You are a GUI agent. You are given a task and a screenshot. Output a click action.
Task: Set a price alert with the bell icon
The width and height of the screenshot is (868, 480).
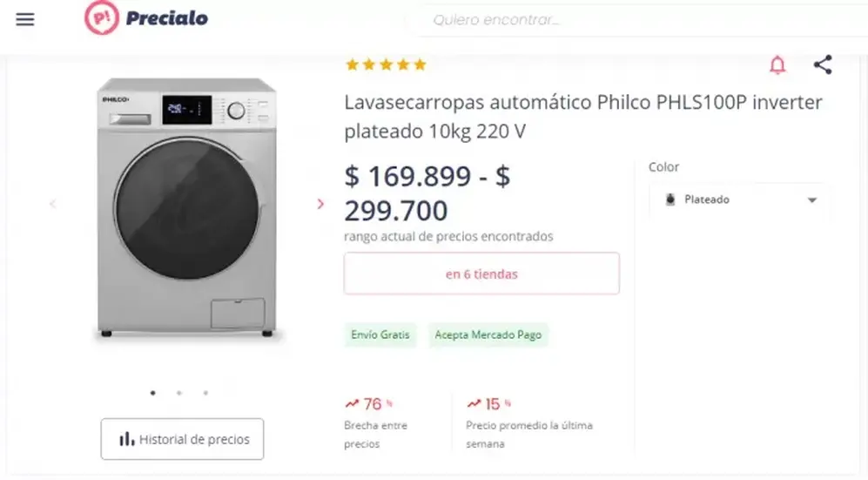(x=777, y=64)
